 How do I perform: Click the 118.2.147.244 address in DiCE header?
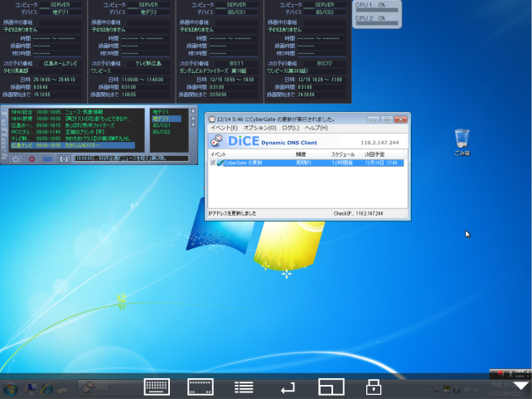[380, 143]
